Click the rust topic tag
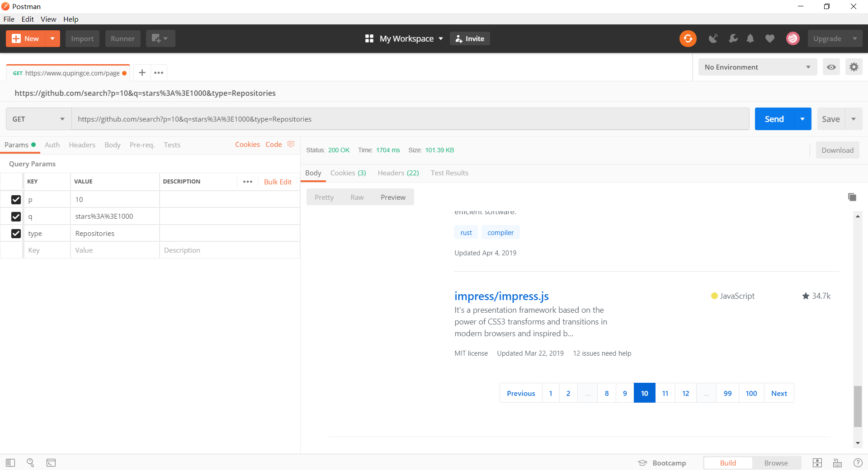 [466, 232]
